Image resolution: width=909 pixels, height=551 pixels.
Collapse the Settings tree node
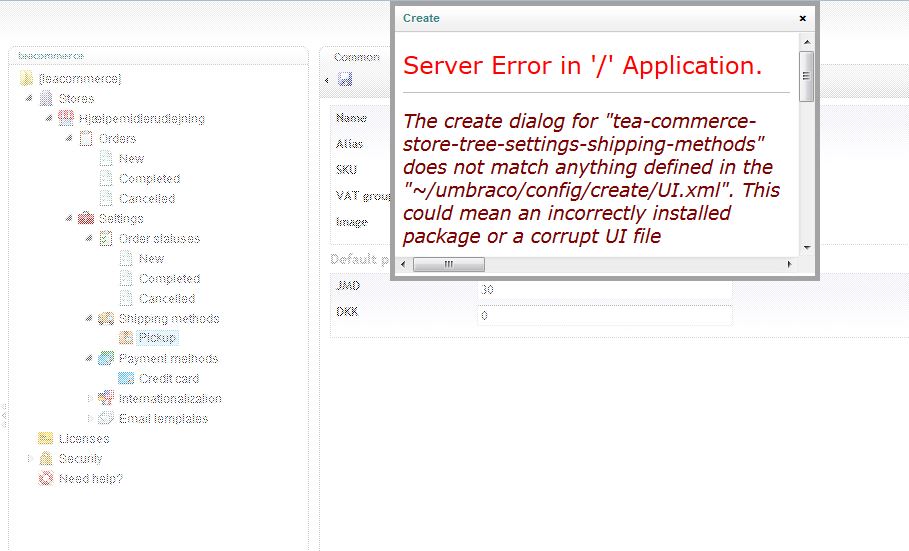click(x=69, y=219)
